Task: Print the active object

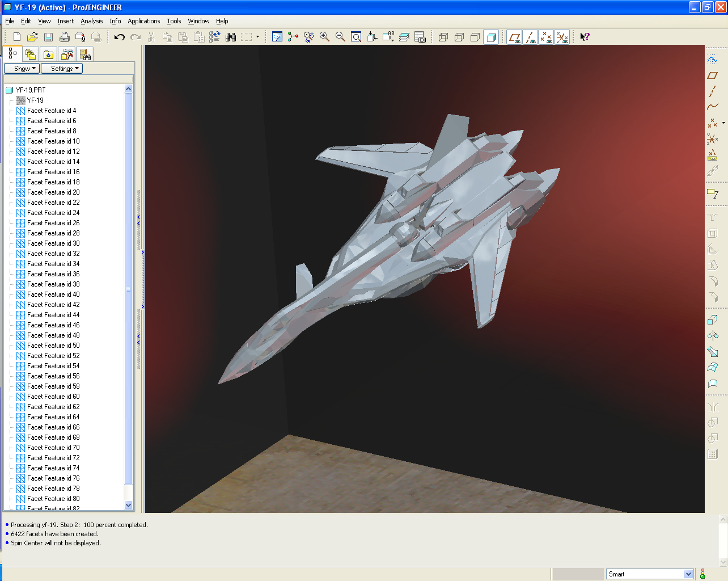Action: point(64,37)
